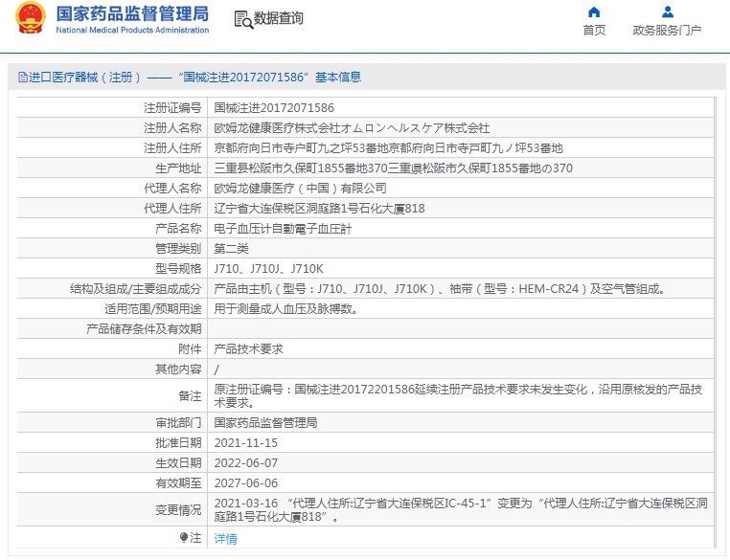This screenshot has width=730, height=560.
Task: Select expiry date 2027-06-06
Action: pos(246,482)
